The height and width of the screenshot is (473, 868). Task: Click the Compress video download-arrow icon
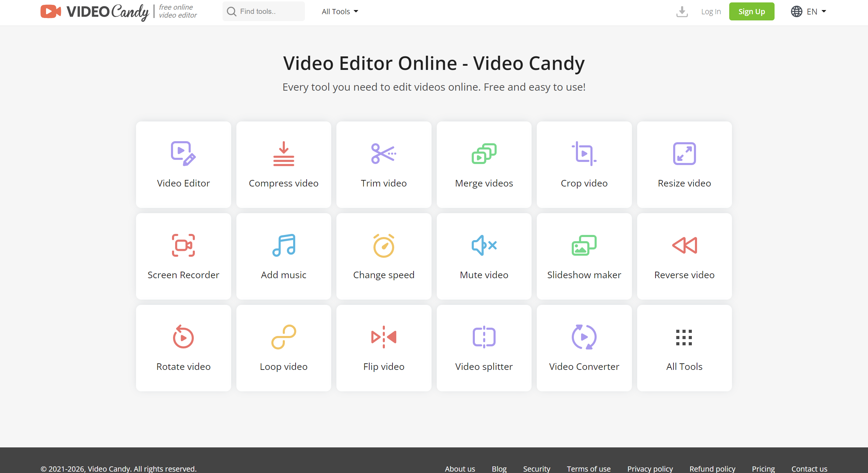(x=283, y=154)
